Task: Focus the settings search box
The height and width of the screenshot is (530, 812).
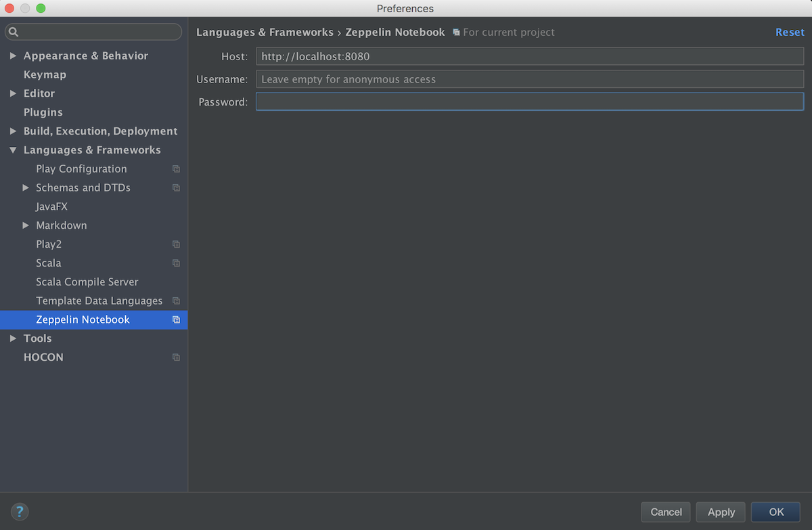Action: coord(93,32)
